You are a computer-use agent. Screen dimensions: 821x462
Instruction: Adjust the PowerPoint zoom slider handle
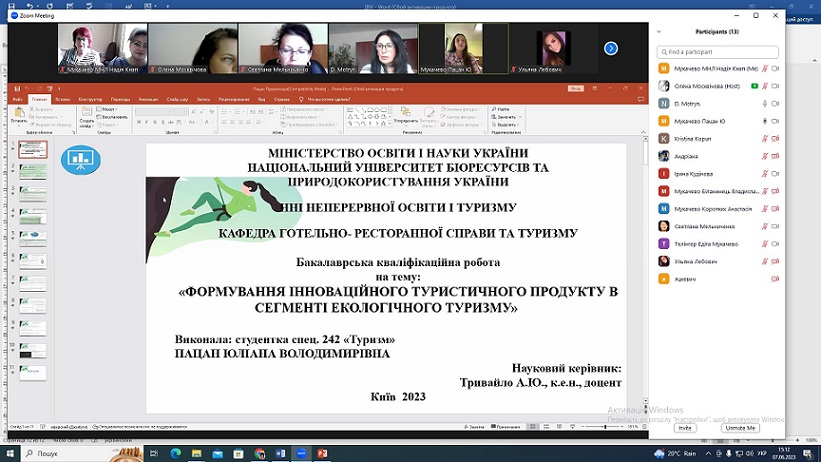pos(605,427)
